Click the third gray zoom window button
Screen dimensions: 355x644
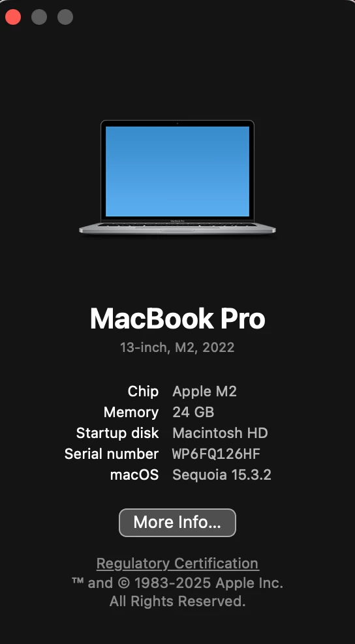point(65,17)
